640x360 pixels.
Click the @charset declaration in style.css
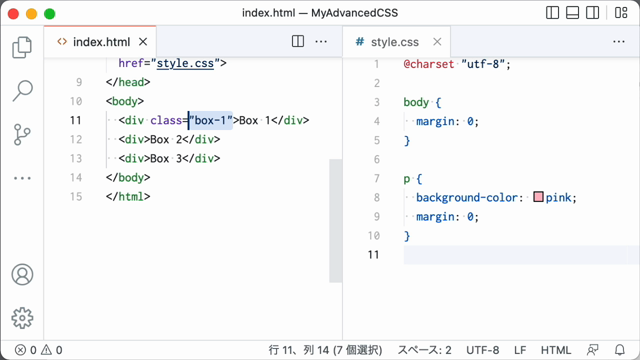click(x=457, y=64)
